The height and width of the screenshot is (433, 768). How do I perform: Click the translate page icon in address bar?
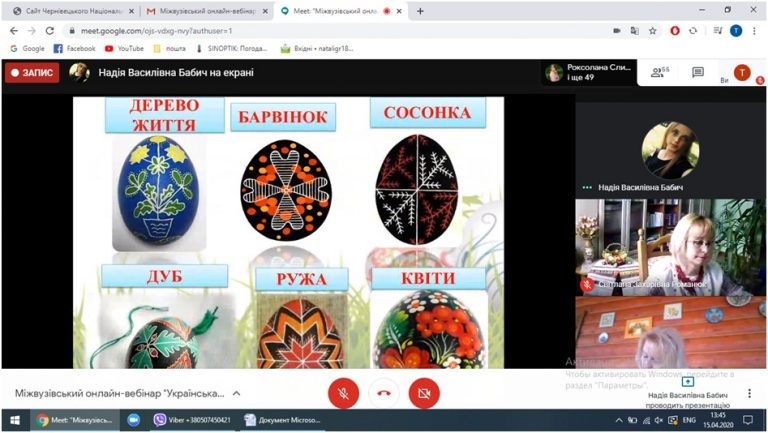[635, 31]
